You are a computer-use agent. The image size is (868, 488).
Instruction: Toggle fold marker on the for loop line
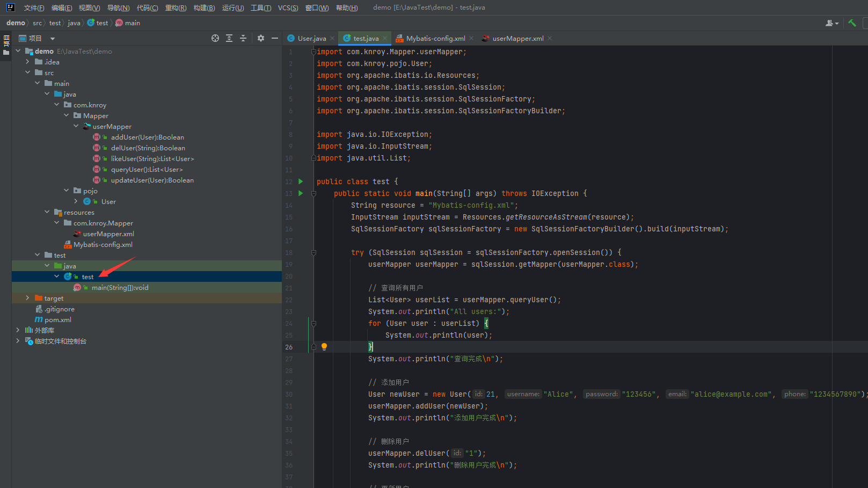[x=313, y=323]
